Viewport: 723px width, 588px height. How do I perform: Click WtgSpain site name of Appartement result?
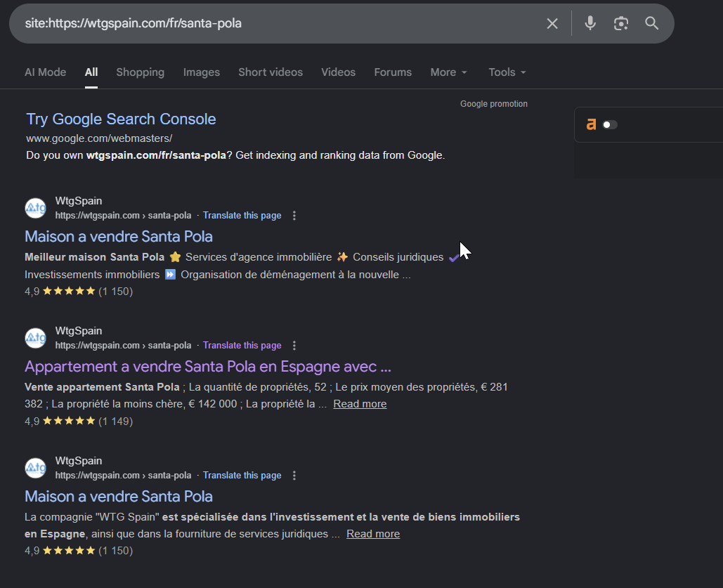(x=79, y=331)
